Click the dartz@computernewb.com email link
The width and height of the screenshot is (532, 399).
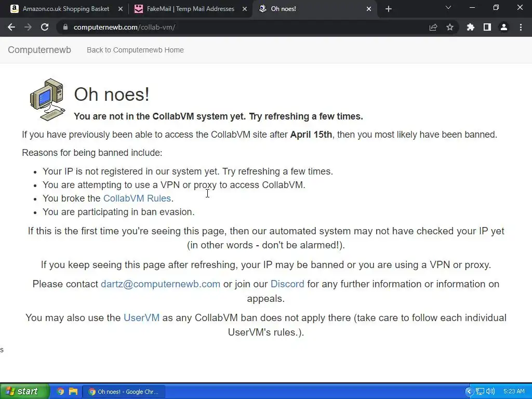[x=161, y=284]
